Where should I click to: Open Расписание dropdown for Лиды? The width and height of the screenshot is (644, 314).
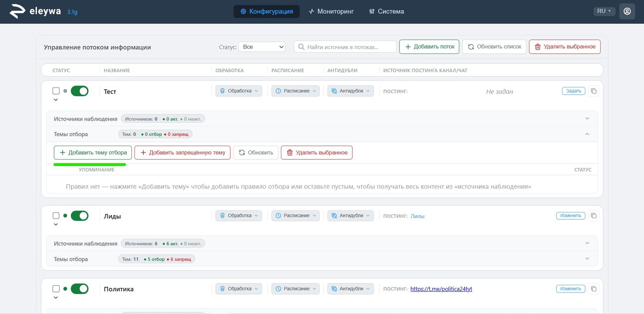pos(295,215)
